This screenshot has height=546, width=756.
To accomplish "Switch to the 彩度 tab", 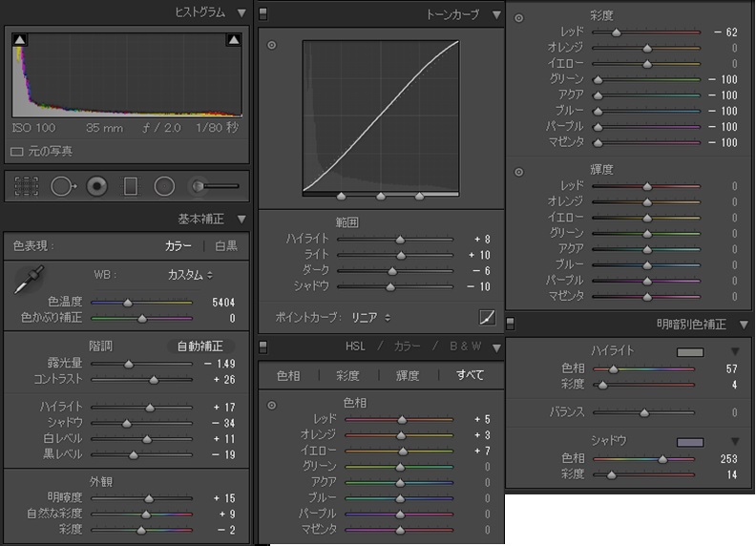I will tap(347, 375).
